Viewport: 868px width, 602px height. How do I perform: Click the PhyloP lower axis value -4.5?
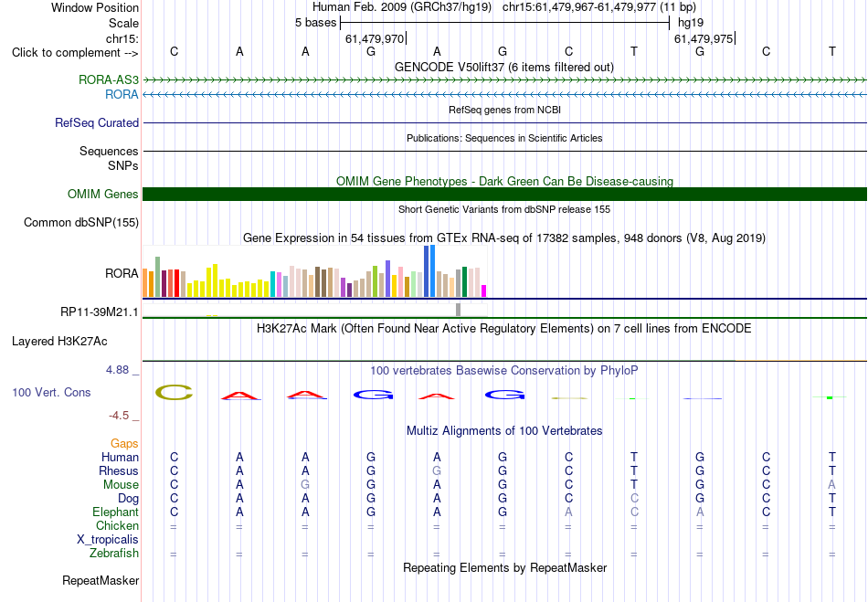(x=119, y=416)
